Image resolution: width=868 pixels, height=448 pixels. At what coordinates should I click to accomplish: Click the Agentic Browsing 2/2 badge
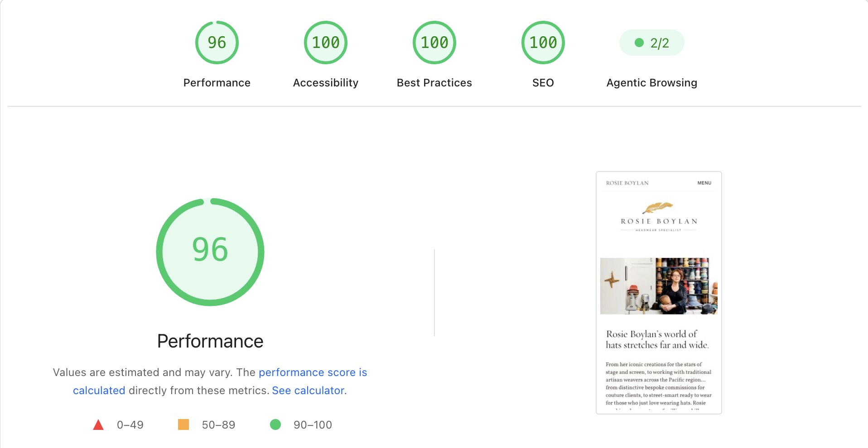pos(652,43)
